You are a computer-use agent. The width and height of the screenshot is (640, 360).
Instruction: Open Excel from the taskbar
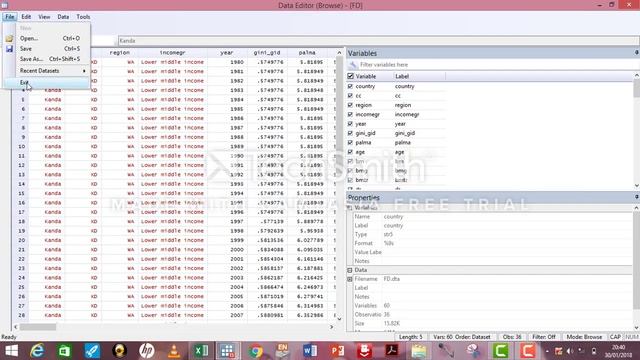click(x=201, y=351)
